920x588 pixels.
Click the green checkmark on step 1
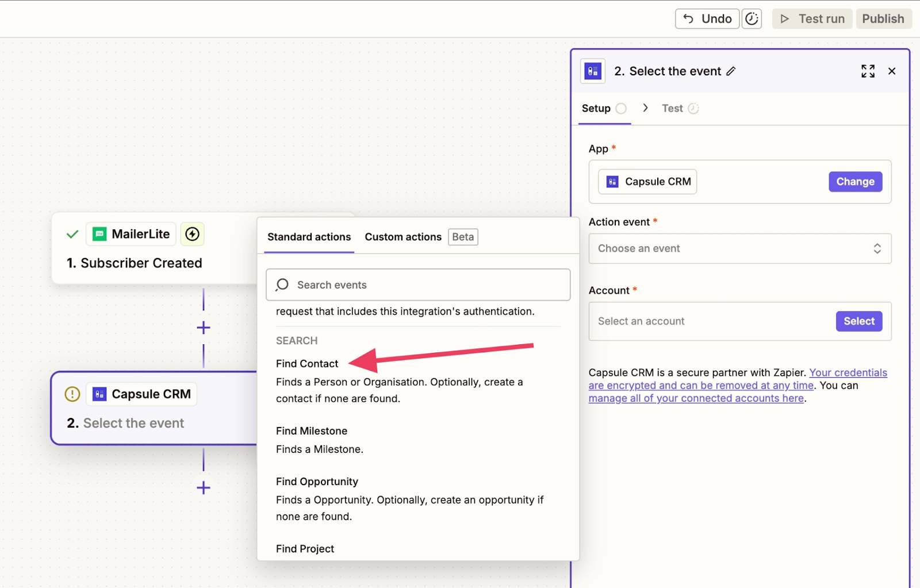tap(72, 234)
